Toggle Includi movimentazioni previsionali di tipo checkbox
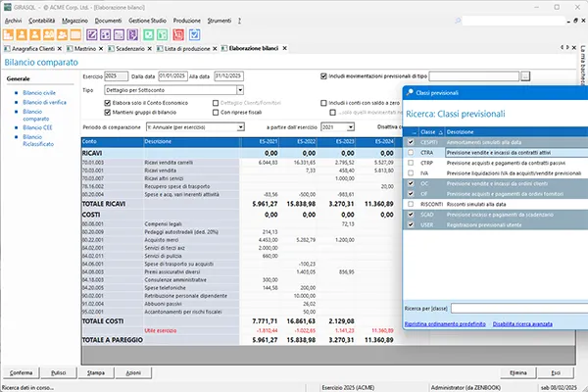This screenshot has height=392, width=588. 323,76
